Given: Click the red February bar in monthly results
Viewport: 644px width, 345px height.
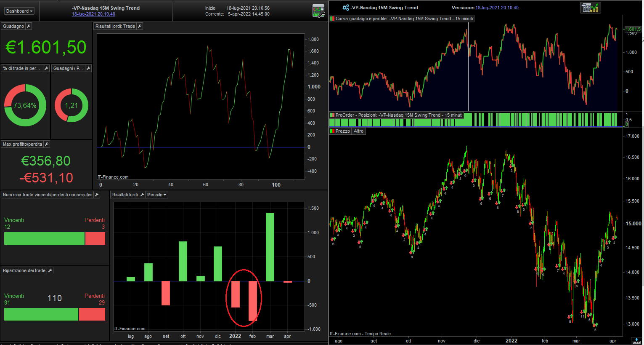Looking at the screenshot, I should (x=253, y=301).
